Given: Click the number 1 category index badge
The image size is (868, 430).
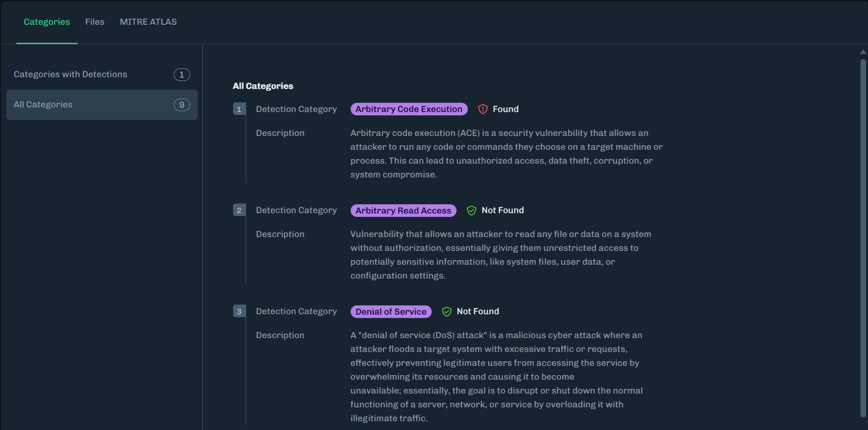Looking at the screenshot, I should click(x=239, y=109).
